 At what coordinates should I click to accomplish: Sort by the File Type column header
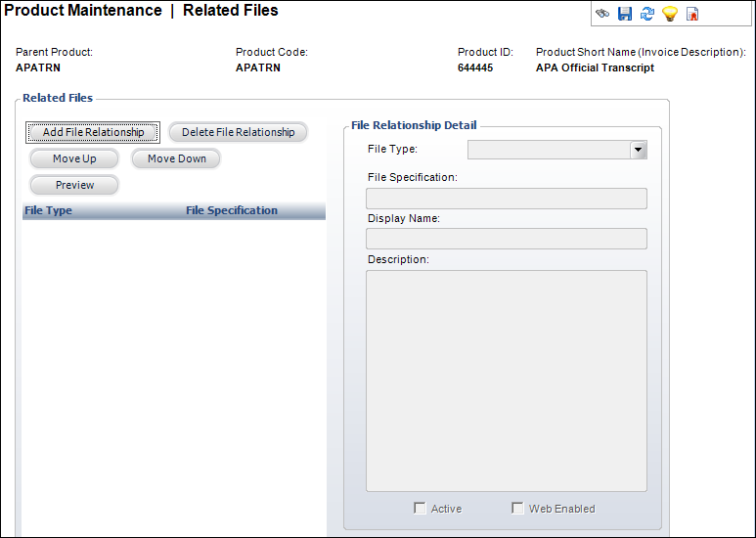tap(48, 210)
